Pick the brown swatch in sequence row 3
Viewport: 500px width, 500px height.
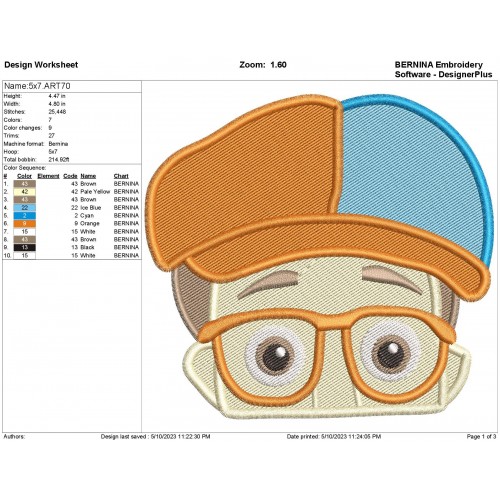pos(25,200)
